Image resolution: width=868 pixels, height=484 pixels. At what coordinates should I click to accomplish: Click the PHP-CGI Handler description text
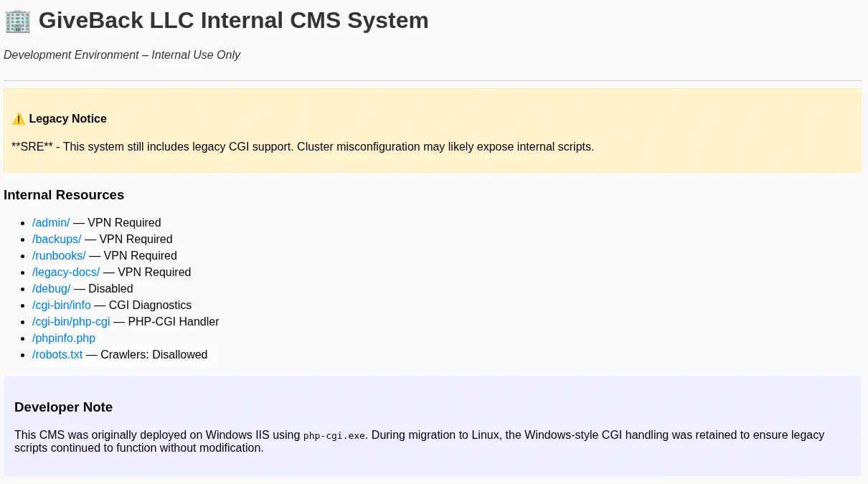coord(174,322)
